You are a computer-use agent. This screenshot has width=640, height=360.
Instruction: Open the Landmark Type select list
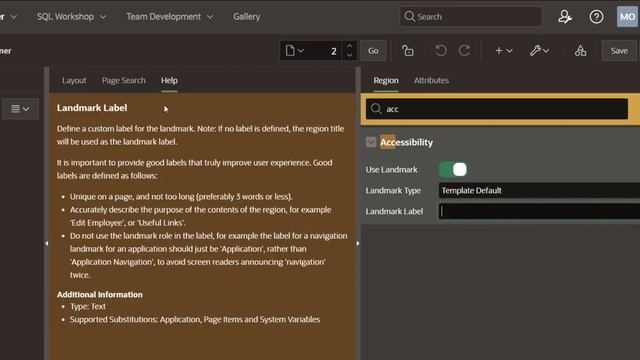click(539, 190)
